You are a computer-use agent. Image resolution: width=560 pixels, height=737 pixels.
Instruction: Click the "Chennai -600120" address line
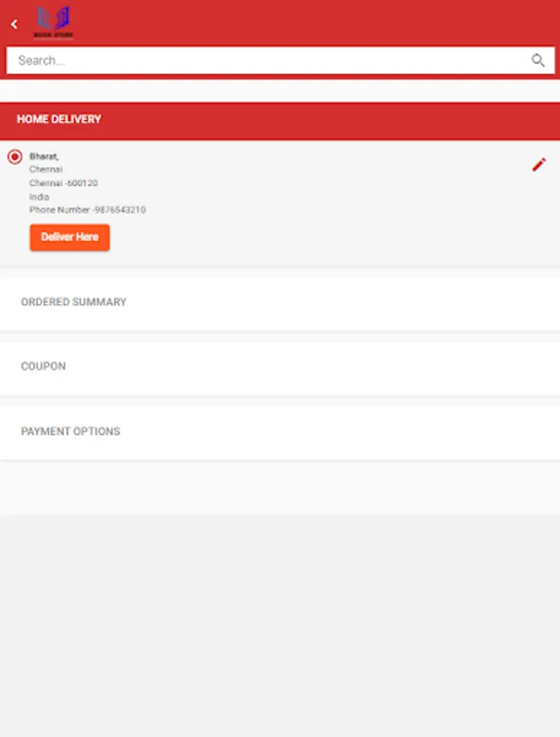click(x=63, y=183)
